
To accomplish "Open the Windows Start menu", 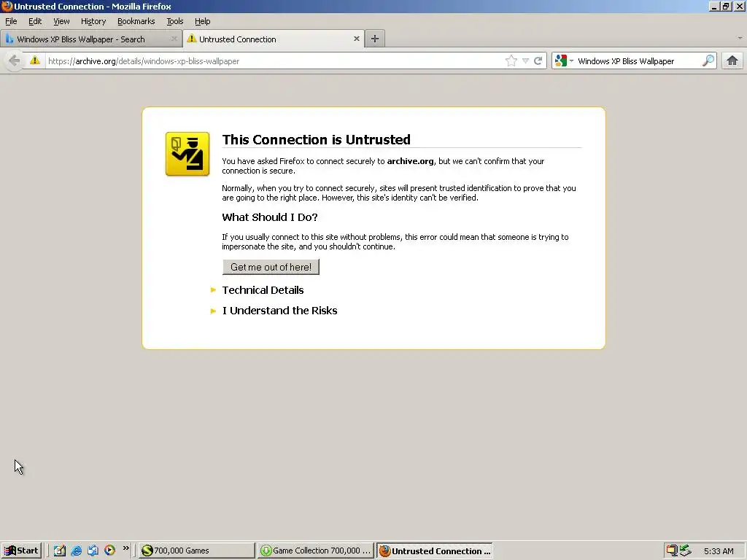I will point(21,551).
